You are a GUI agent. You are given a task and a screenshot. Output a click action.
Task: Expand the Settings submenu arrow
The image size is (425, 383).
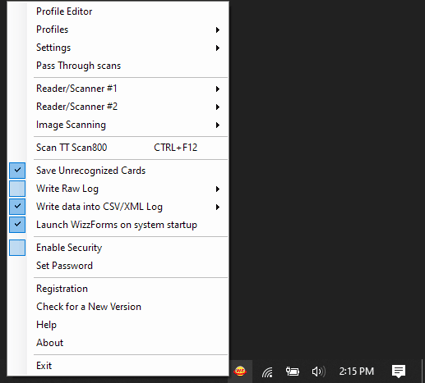[217, 48]
